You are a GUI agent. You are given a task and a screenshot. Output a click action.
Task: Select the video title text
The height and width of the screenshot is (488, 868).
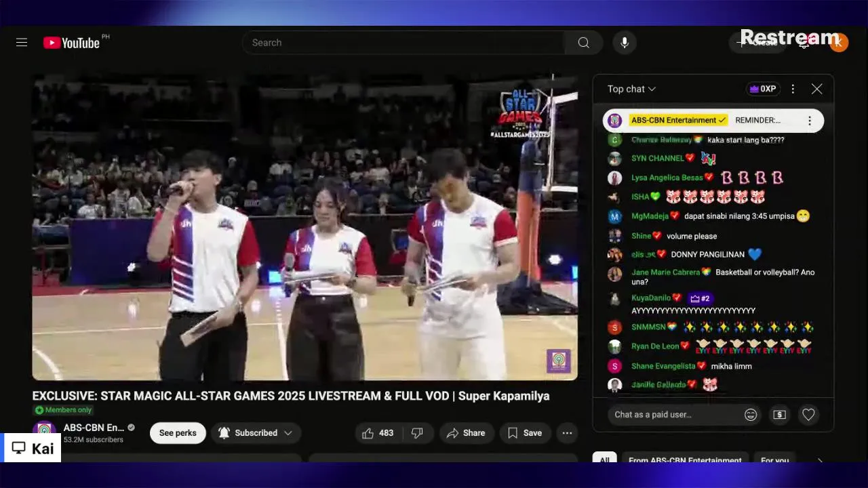pyautogui.click(x=291, y=396)
